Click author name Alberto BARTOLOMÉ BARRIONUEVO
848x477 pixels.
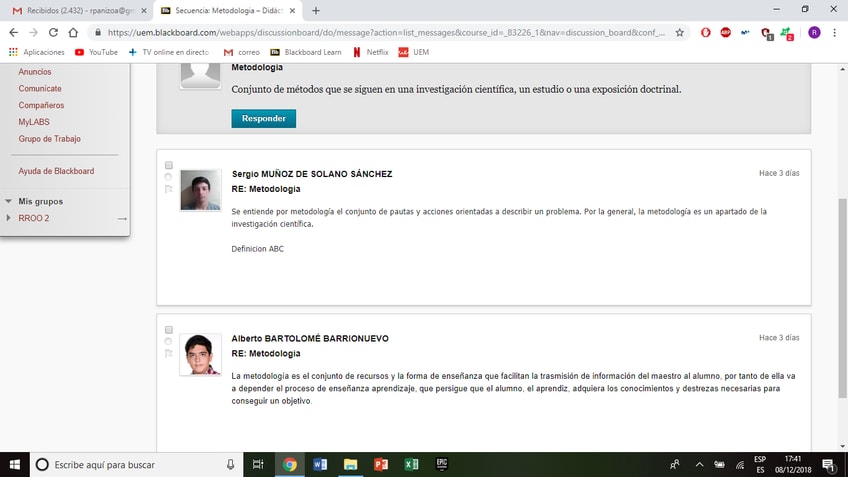tap(310, 339)
